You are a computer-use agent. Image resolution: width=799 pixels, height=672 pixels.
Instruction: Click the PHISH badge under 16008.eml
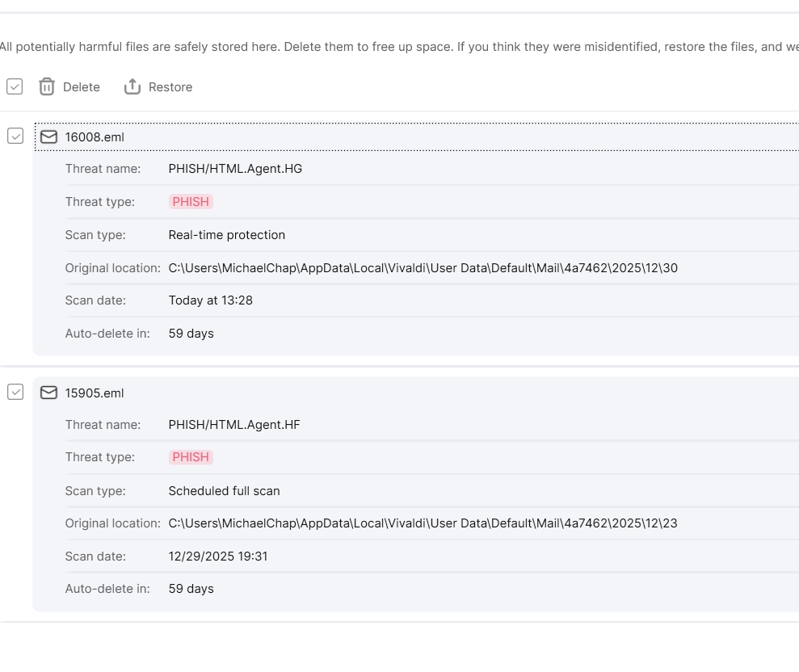click(x=191, y=202)
